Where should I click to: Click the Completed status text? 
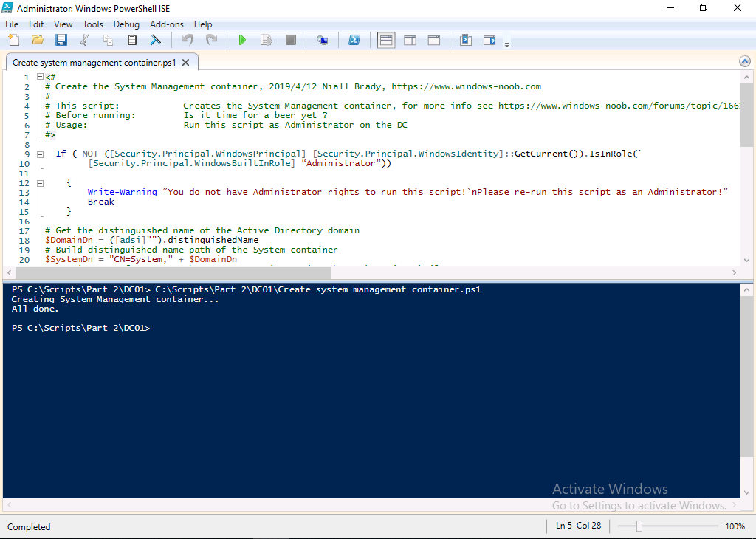pos(29,527)
